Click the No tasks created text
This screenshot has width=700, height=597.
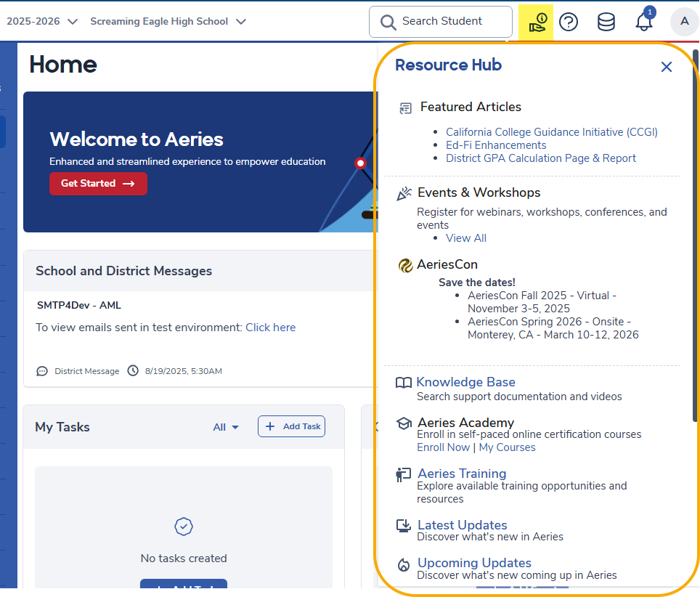point(184,559)
